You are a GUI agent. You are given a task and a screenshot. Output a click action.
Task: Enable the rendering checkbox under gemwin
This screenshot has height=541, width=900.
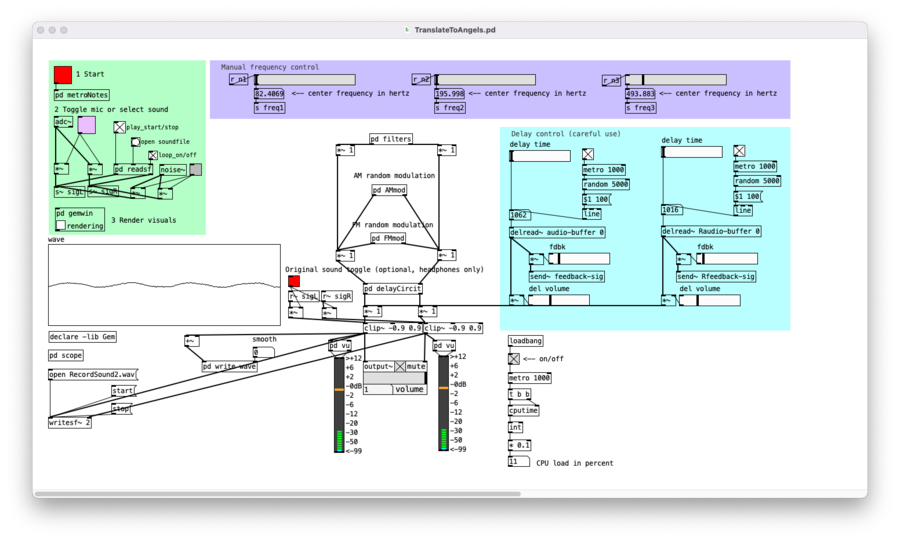[x=60, y=226]
